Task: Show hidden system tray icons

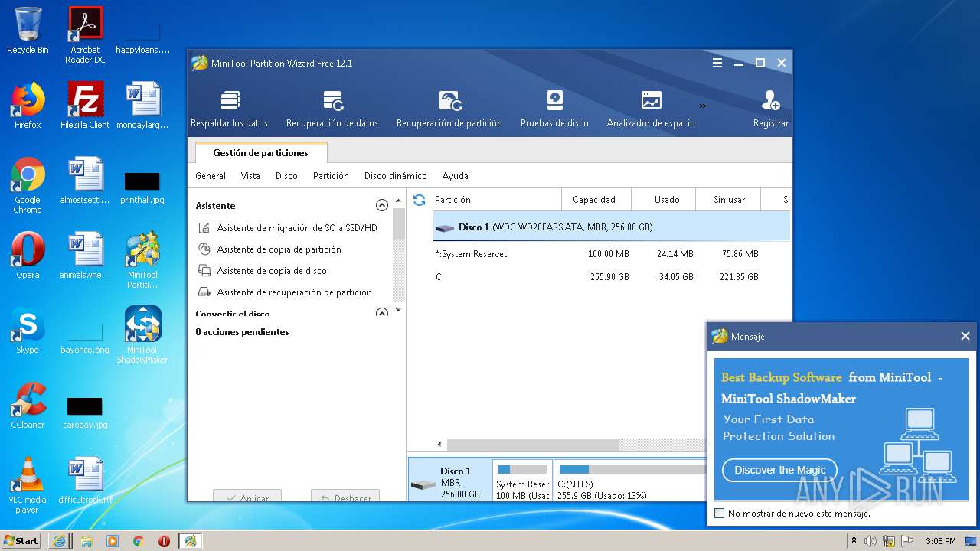Action: (x=854, y=541)
